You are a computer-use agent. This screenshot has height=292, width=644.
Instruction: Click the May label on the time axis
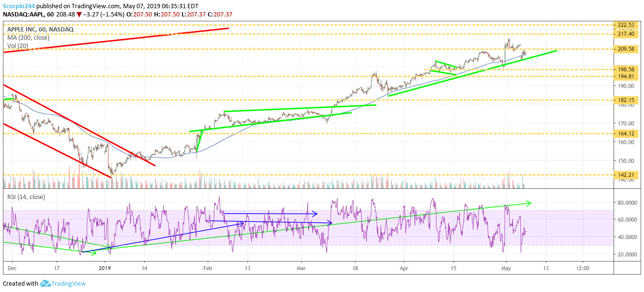tap(506, 267)
